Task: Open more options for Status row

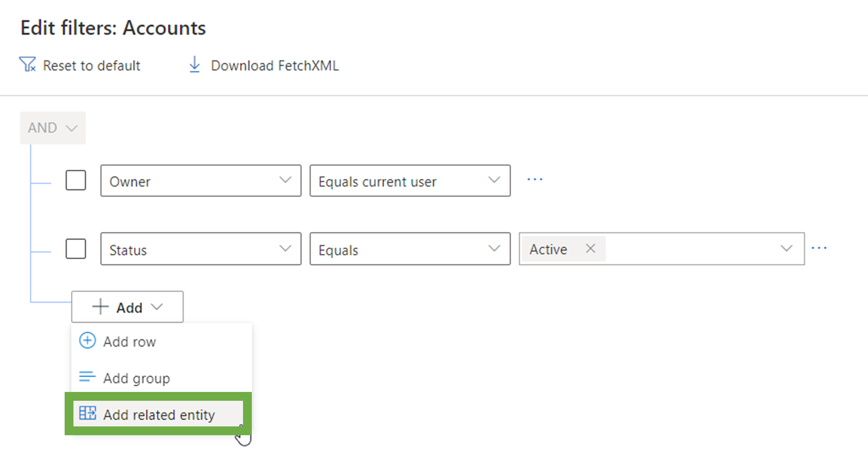Action: pyautogui.click(x=819, y=248)
